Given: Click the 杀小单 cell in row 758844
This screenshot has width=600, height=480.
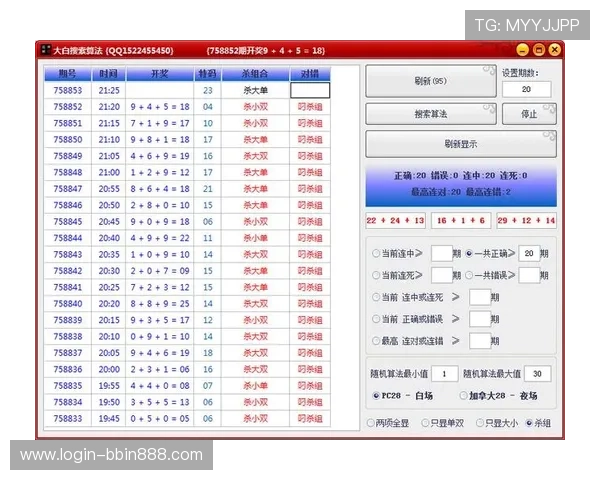Looking at the screenshot, I should click(256, 238).
